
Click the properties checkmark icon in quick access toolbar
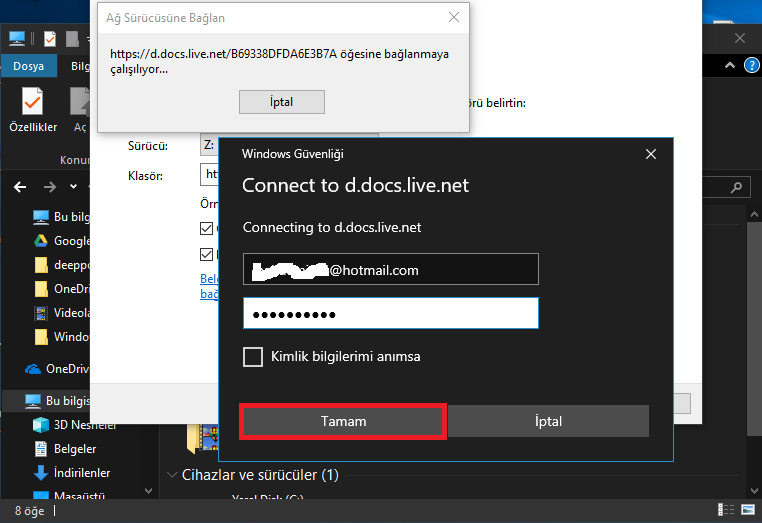point(50,39)
